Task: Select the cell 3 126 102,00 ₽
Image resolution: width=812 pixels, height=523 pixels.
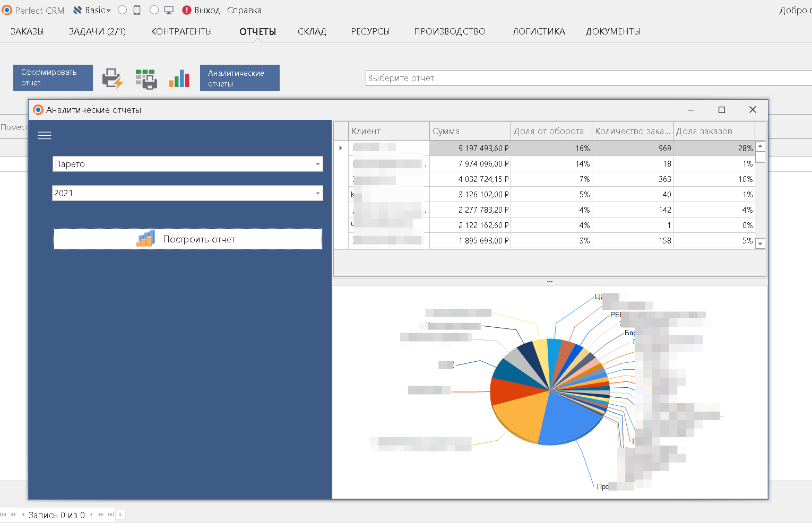Action: click(470, 194)
